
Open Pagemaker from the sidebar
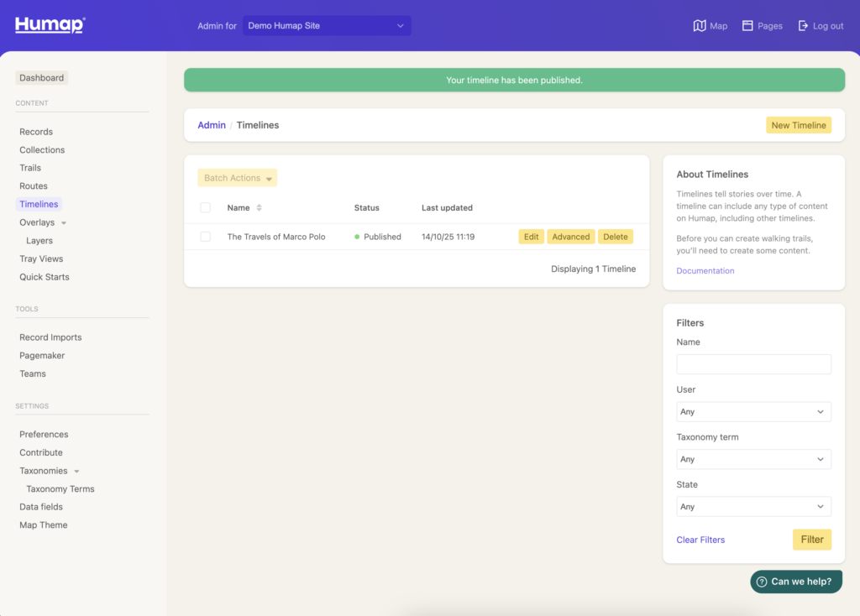pos(42,356)
